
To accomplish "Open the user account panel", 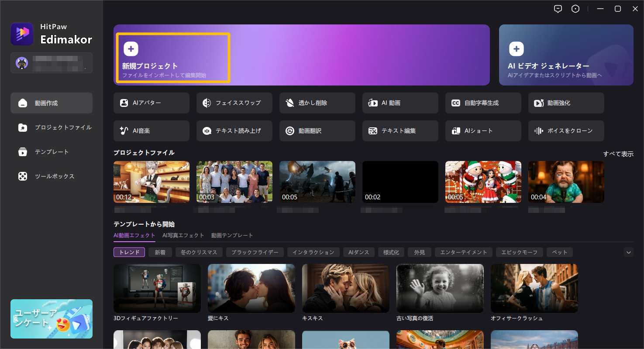I will [x=52, y=63].
